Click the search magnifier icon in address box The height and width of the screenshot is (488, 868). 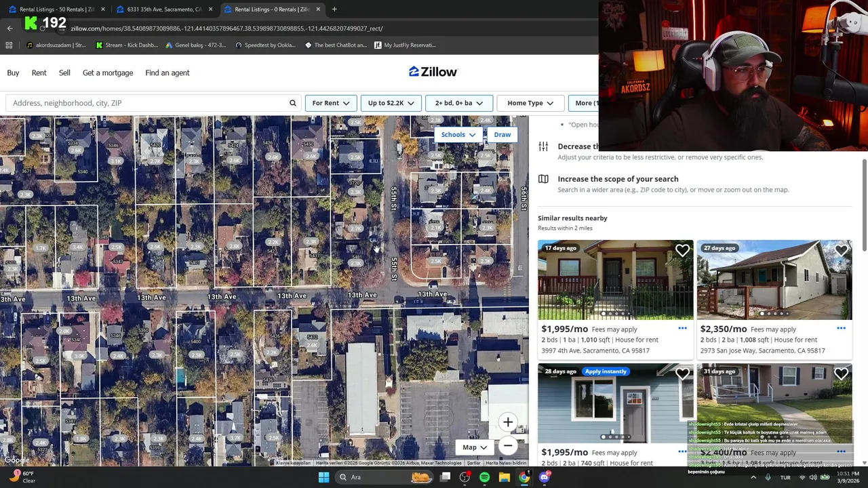293,103
